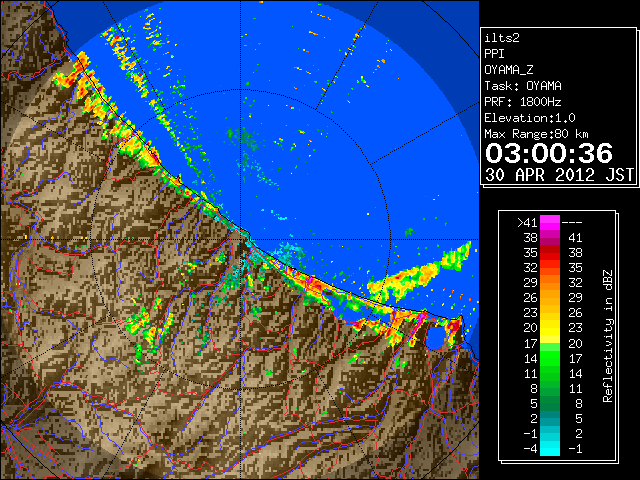The height and width of the screenshot is (480, 640).
Task: Click the "---" label beside magenta swatch
Action: [x=572, y=222]
